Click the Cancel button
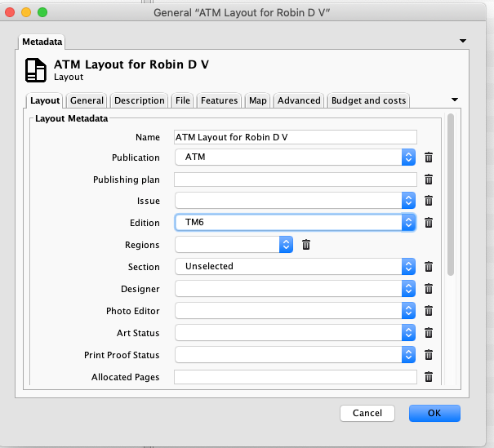Image resolution: width=494 pixels, height=448 pixels. (x=367, y=413)
